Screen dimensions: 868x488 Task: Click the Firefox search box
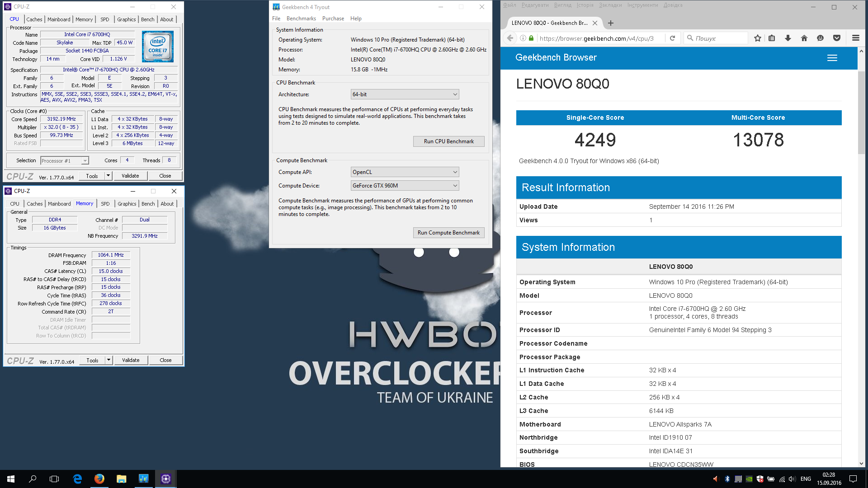(x=716, y=38)
